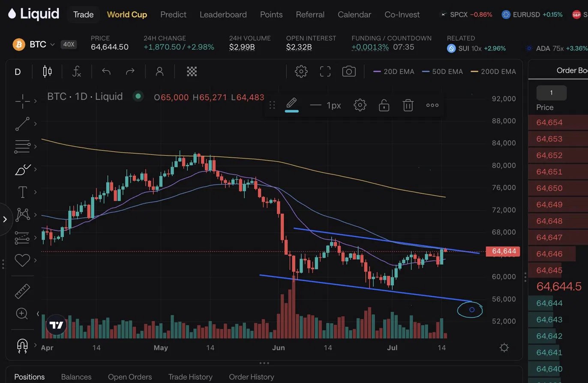This screenshot has width=588, height=383.
Task: Expand the magnet options chevron
Action: coord(35,345)
